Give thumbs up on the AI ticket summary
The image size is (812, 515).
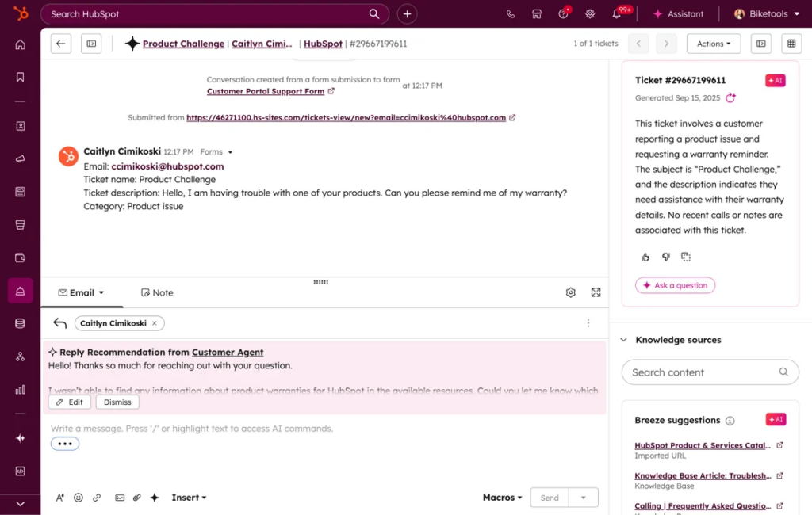pos(645,257)
